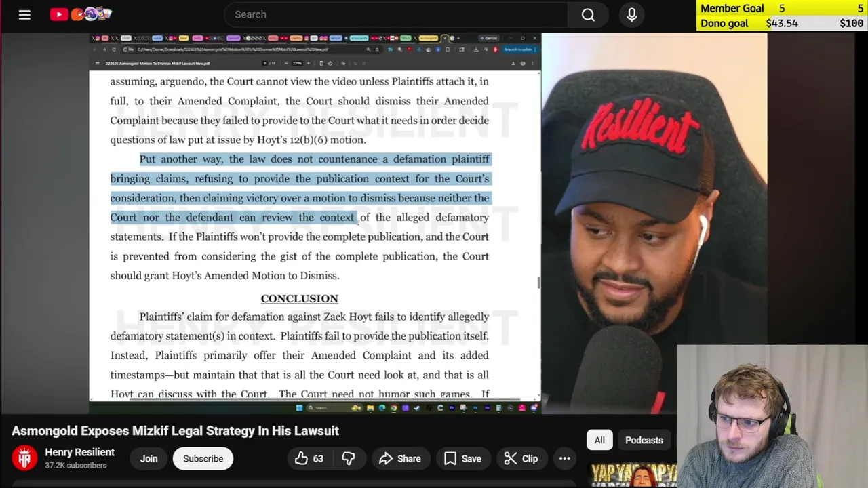Click PDF viewer zoom-in plus in video

309,64
